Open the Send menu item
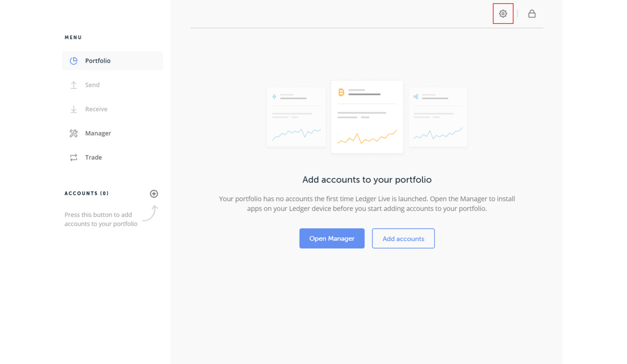 (x=92, y=85)
